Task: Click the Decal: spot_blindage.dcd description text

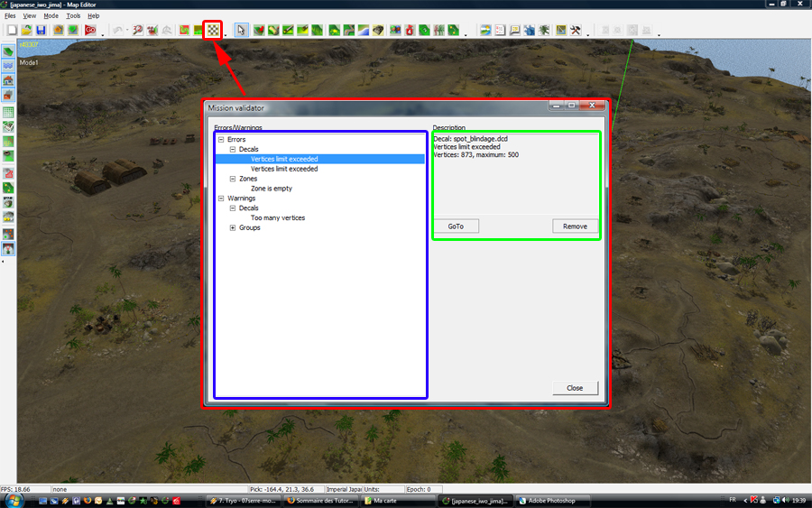Action: tap(470, 139)
